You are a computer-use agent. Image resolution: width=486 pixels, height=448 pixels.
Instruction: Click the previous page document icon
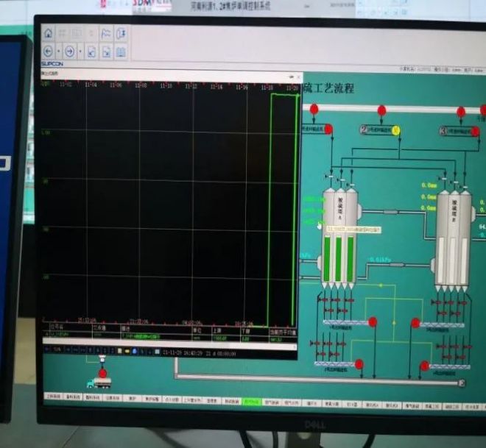pos(91,51)
